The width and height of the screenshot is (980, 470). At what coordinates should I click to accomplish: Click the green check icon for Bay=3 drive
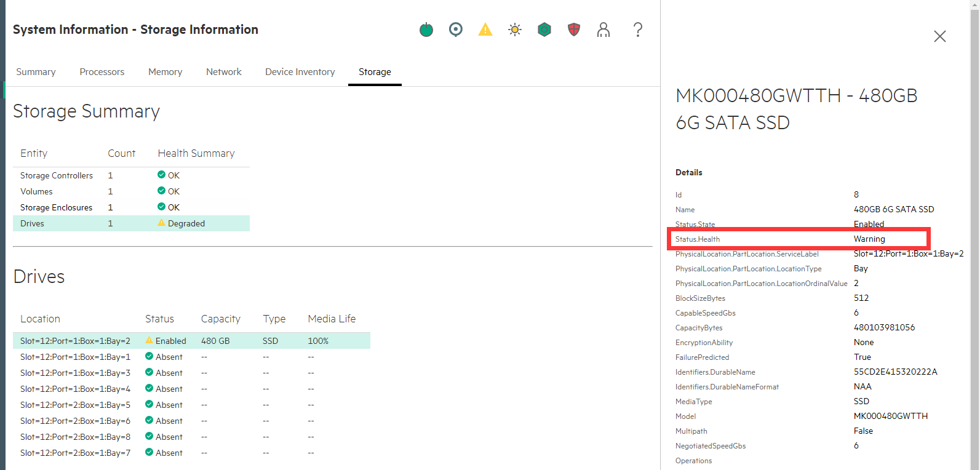point(149,372)
